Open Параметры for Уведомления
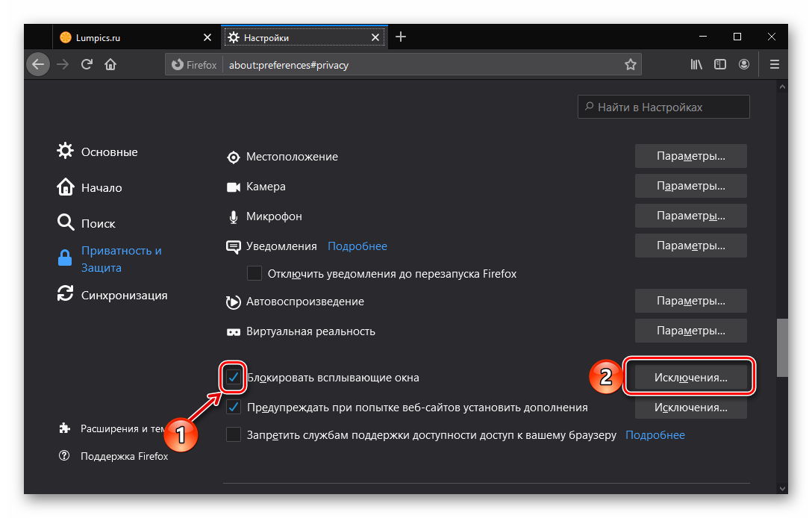The height and width of the screenshot is (518, 812). point(691,246)
